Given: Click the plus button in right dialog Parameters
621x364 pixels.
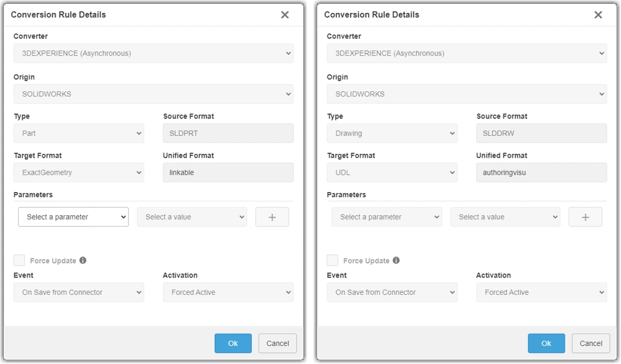Looking at the screenshot, I should pos(585,217).
